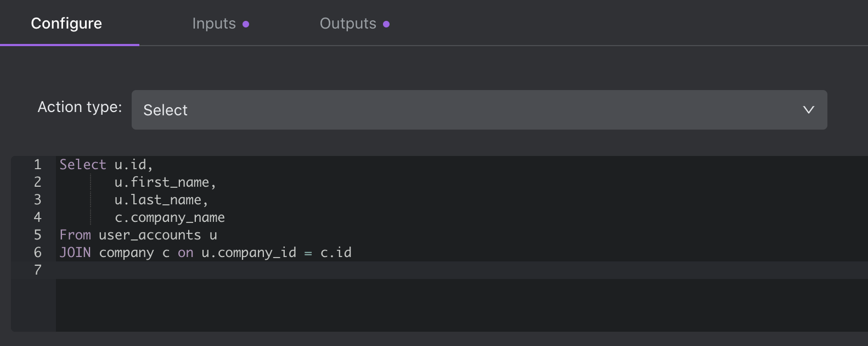Place cursor on Select keyword
Viewport: 868px width, 346px height.
pyautogui.click(x=82, y=165)
